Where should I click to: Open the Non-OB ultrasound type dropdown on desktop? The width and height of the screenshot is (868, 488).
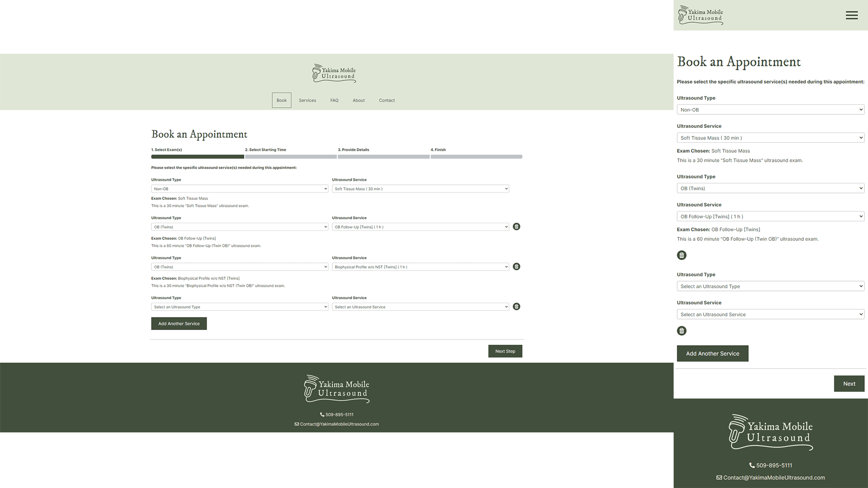(x=239, y=189)
